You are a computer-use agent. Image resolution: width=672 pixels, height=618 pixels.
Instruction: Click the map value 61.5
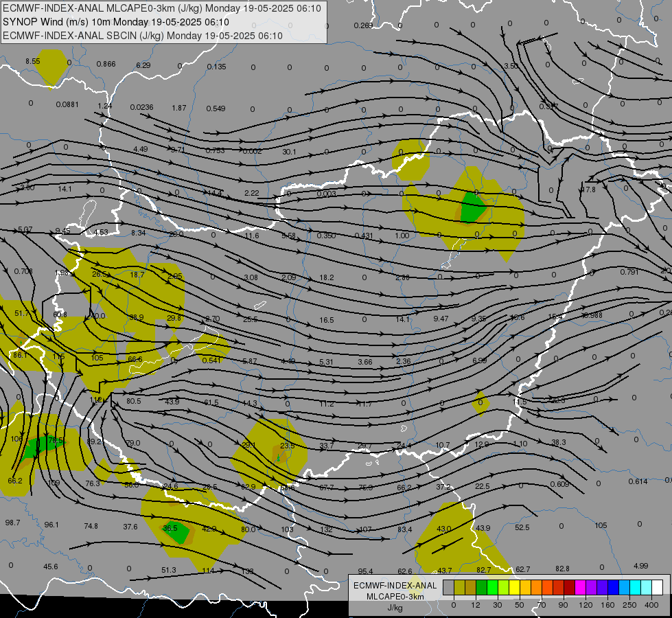(211, 402)
